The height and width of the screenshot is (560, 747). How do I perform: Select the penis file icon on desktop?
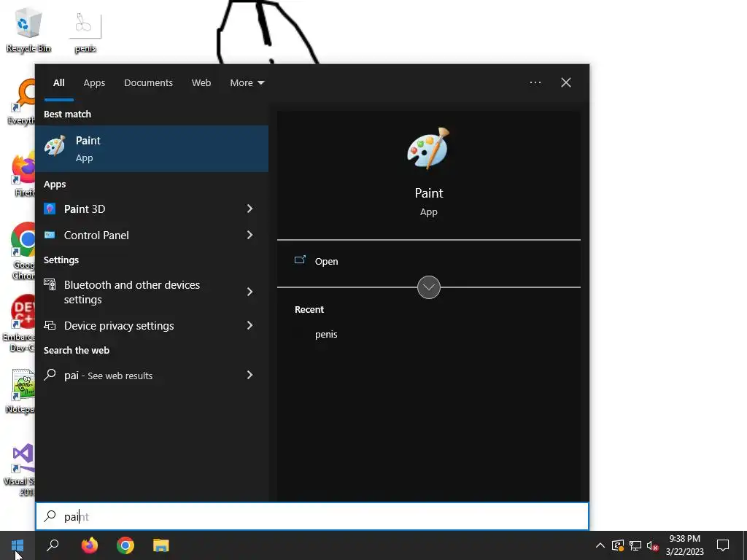[x=85, y=31]
